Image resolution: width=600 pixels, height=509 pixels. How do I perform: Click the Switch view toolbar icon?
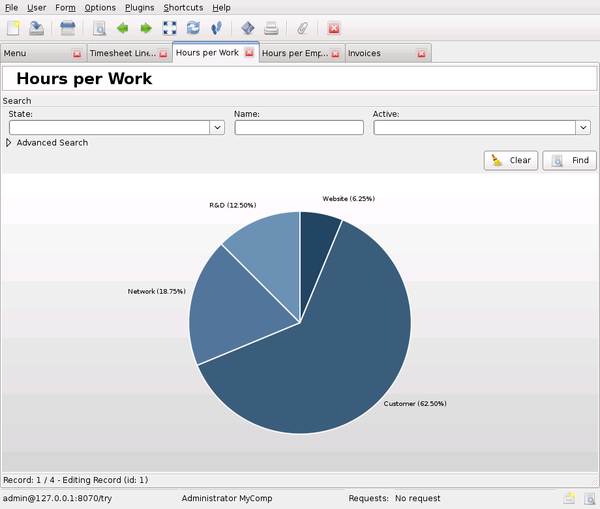[x=68, y=28]
